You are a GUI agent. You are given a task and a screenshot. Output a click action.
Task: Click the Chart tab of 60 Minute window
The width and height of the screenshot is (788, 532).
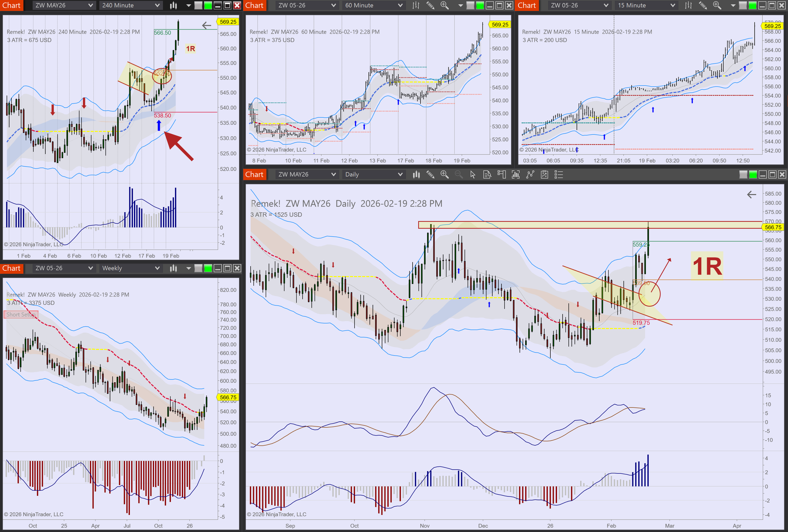(x=254, y=5)
